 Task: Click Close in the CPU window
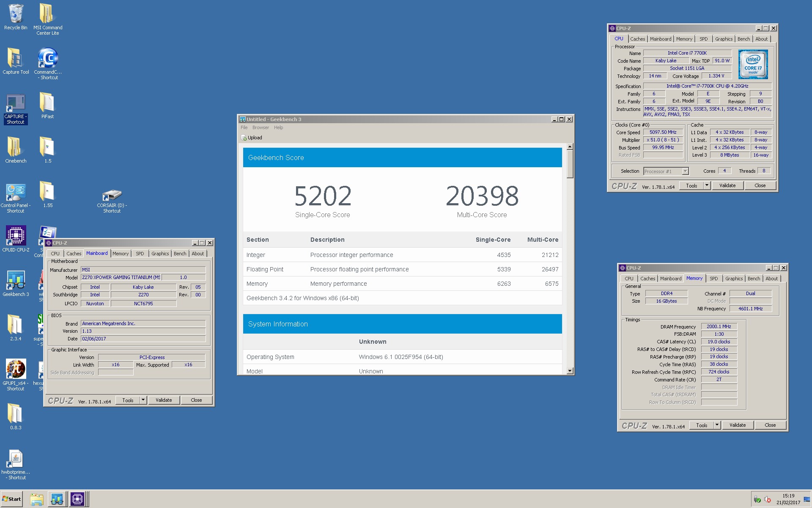[x=760, y=185]
